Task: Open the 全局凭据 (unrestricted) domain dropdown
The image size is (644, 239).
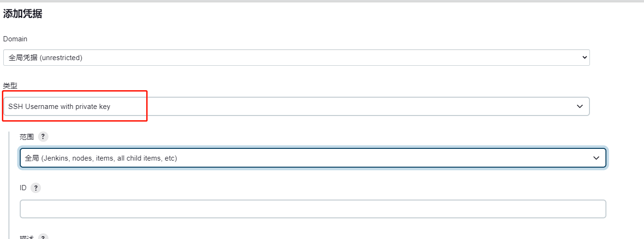Action: pos(296,57)
